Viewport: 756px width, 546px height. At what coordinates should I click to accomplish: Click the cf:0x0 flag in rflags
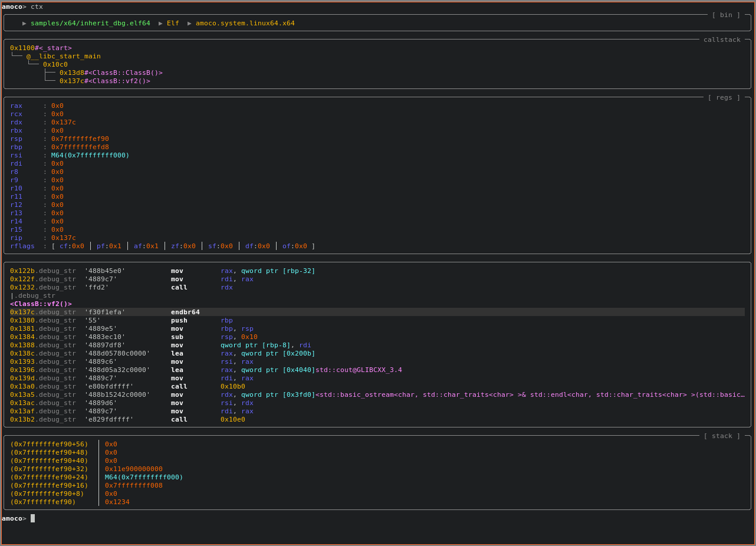coord(72,246)
